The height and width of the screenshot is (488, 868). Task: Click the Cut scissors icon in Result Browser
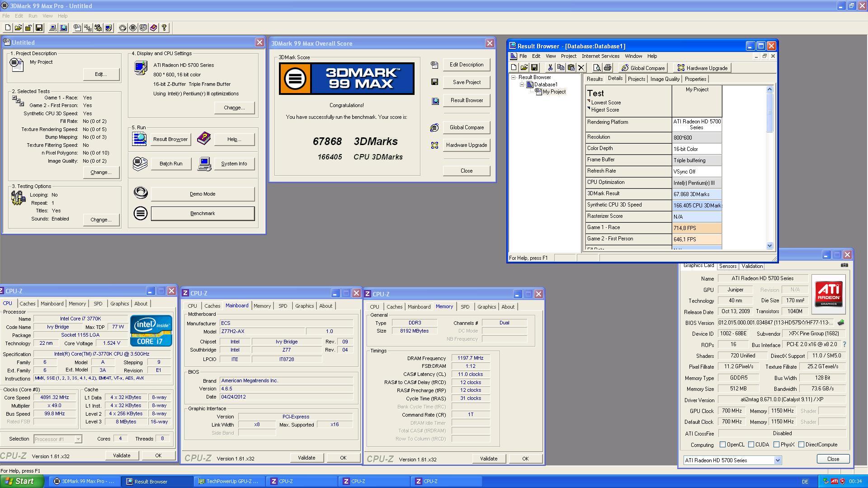point(550,68)
